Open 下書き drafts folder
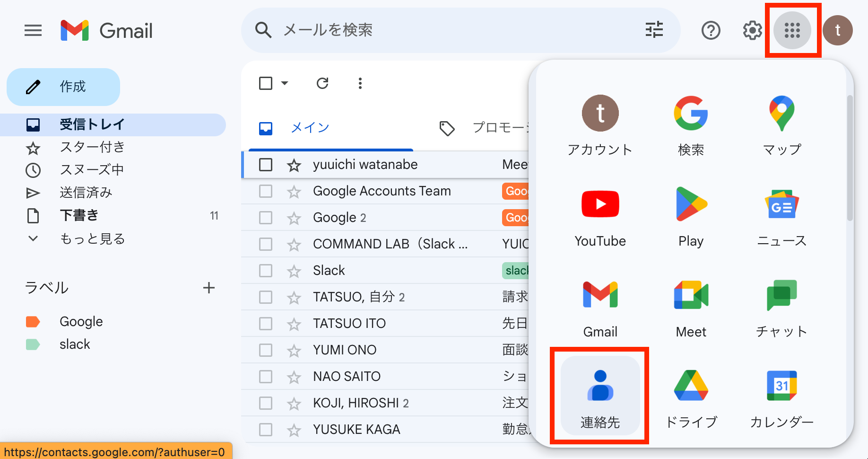 [113, 216]
